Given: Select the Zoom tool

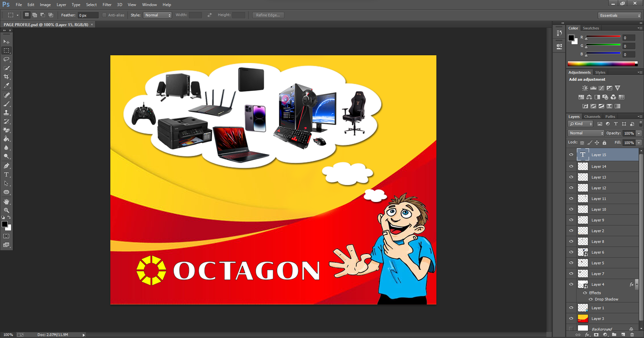Looking at the screenshot, I should (x=6, y=210).
